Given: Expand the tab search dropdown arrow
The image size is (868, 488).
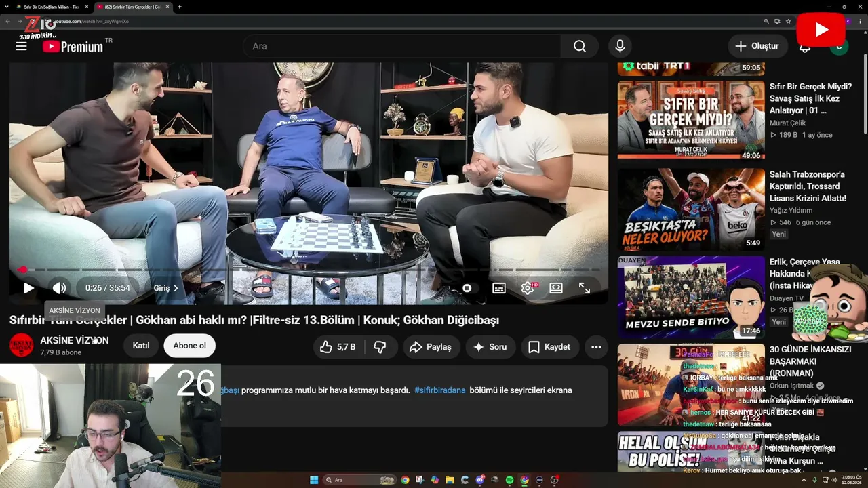Looking at the screenshot, I should click(5, 7).
